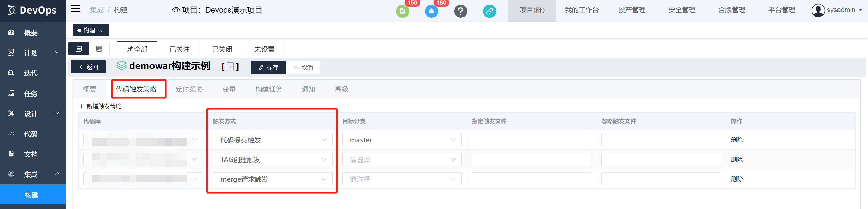Switch to card view layout icon
The image size is (868, 209).
coord(99,49)
